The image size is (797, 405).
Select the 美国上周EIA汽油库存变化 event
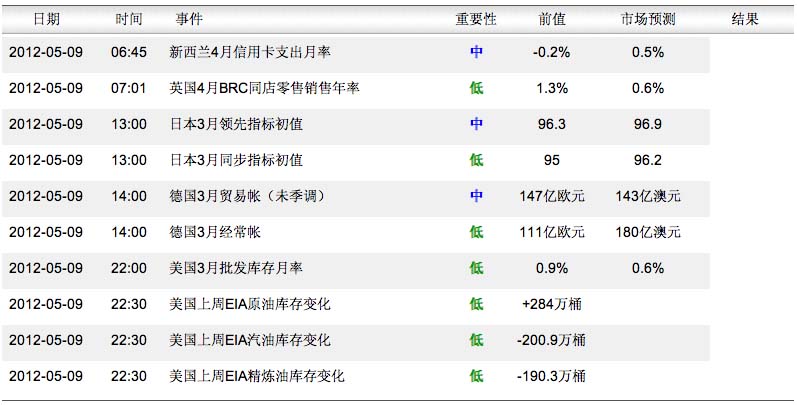pyautogui.click(x=250, y=340)
